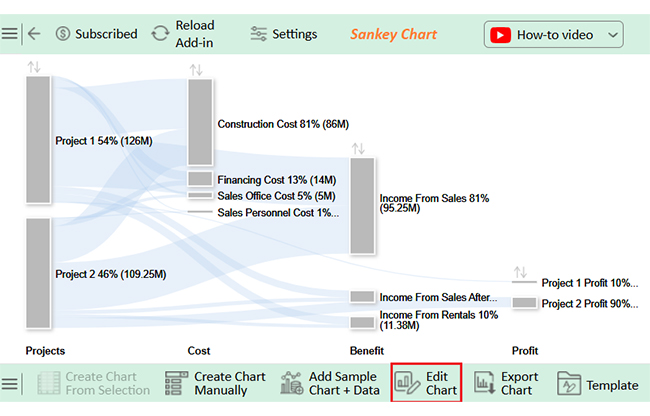Open the bottom hamburger menu
650x416 pixels.
(x=10, y=384)
